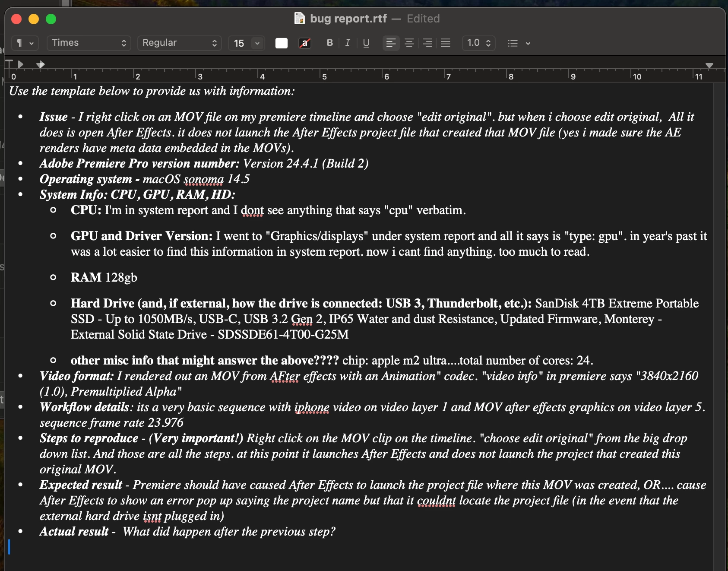This screenshot has height=571, width=728.
Task: Click the misspelled word "sonoma"
Action: click(204, 179)
